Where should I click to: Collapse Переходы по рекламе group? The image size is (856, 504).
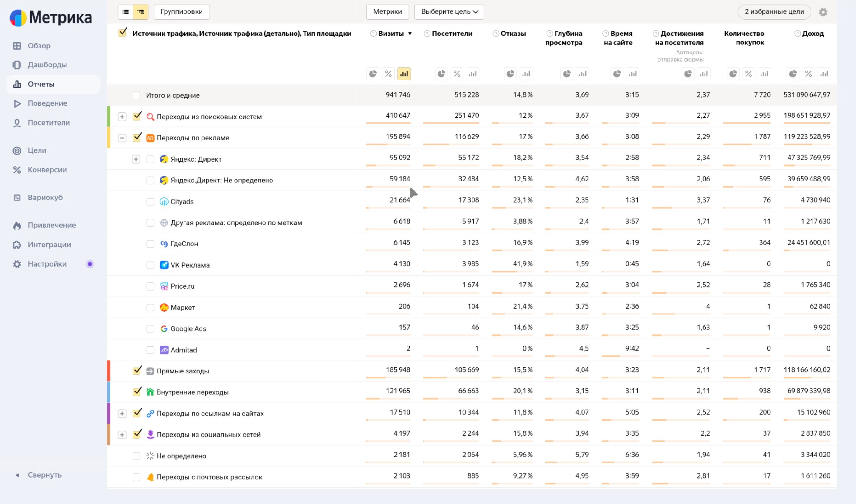tap(122, 138)
